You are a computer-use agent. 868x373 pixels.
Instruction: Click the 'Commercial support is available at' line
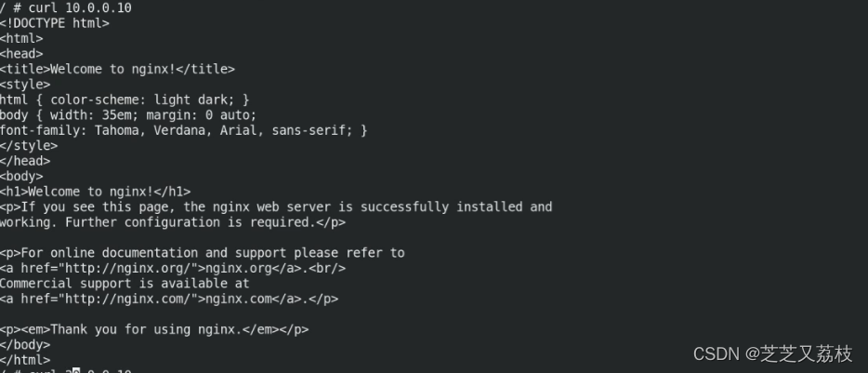[125, 283]
